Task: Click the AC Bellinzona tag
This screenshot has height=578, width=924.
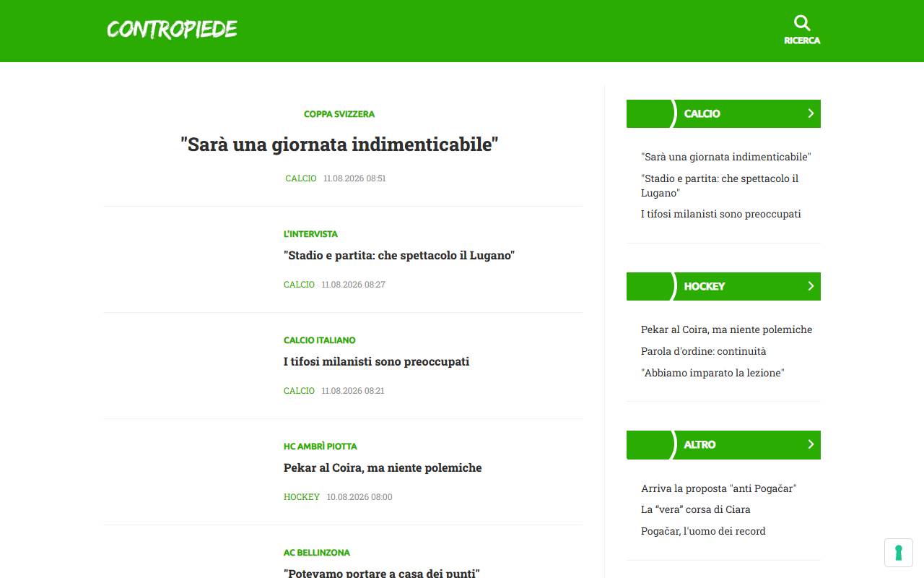Action: 317,553
